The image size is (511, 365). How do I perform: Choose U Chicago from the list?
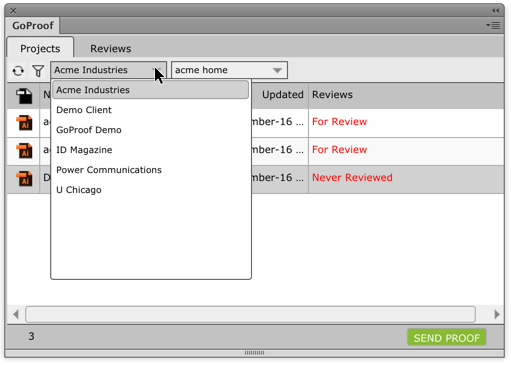(x=150, y=190)
